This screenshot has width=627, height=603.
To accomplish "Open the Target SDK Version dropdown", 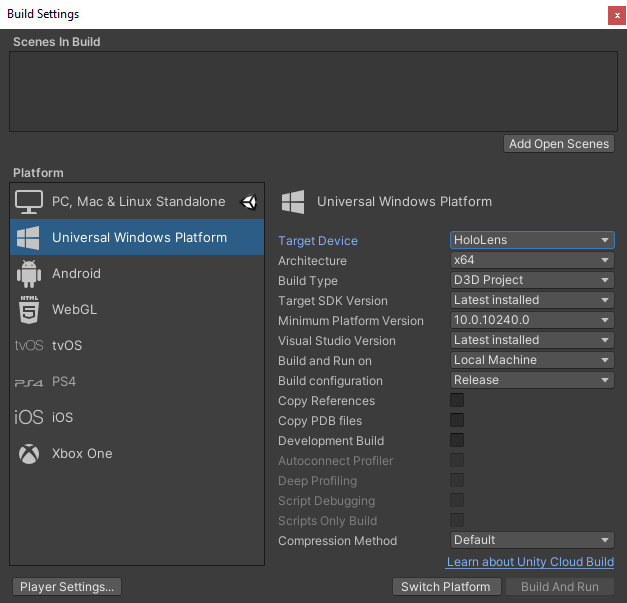I will 532,300.
